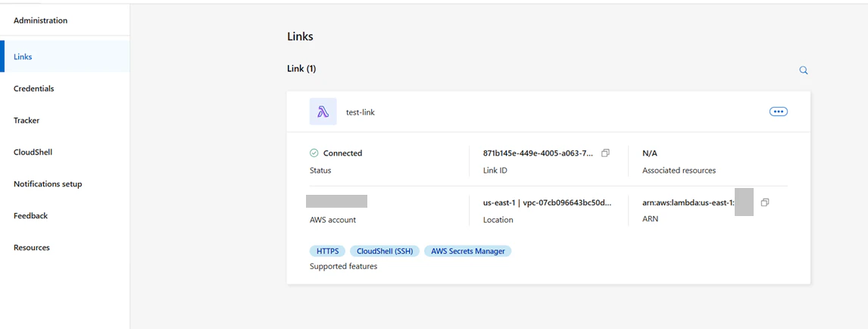Click the green Connected status checkmark

point(314,153)
